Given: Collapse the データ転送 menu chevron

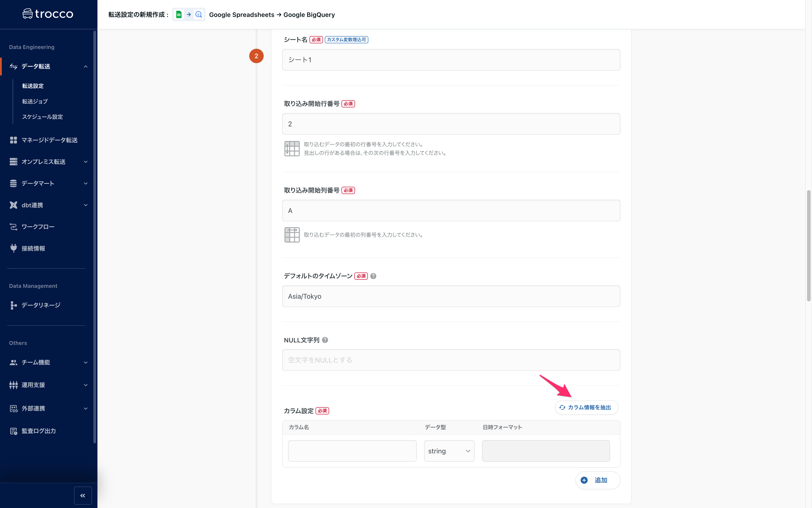Looking at the screenshot, I should tap(86, 67).
